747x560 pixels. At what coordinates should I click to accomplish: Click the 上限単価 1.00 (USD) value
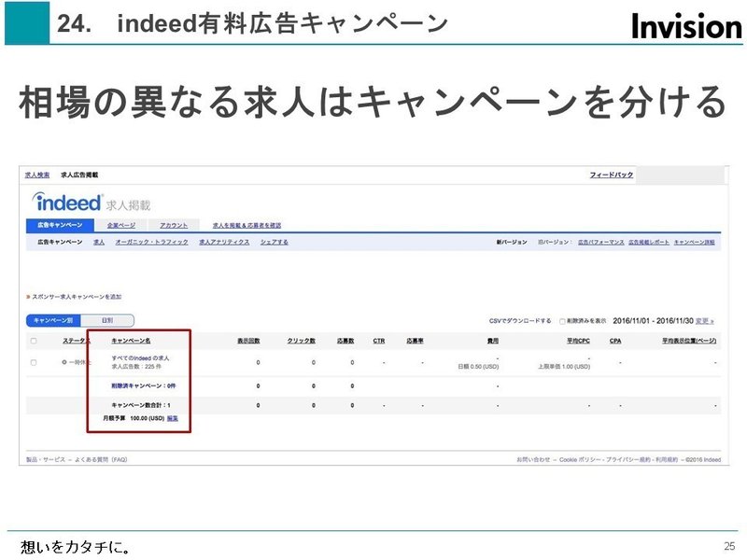click(x=564, y=367)
